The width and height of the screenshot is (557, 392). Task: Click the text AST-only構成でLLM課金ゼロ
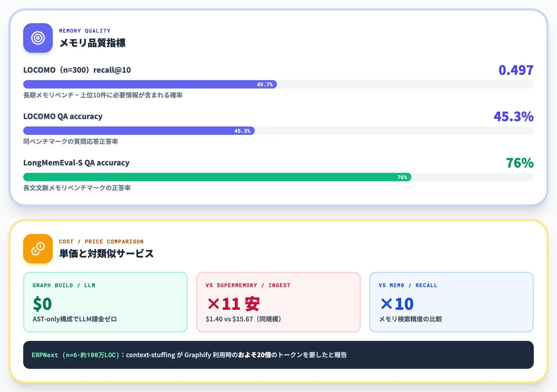(x=75, y=319)
